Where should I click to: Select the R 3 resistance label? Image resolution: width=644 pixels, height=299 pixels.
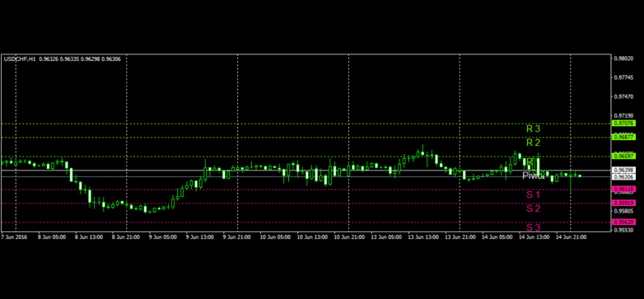(x=534, y=128)
